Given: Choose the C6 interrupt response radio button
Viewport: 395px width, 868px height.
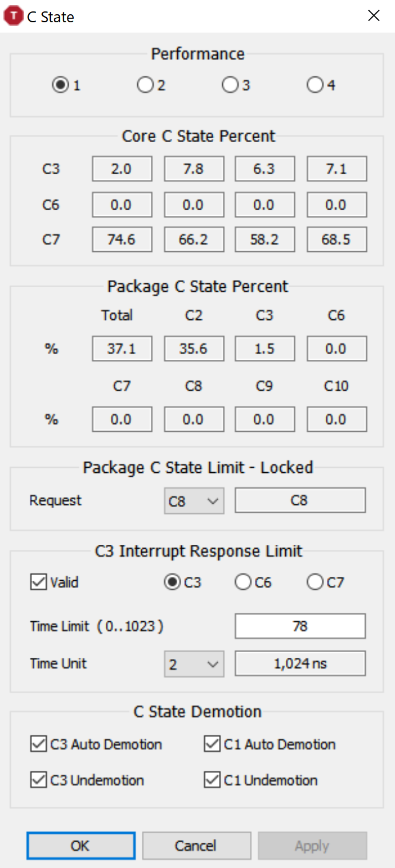Looking at the screenshot, I should [244, 582].
